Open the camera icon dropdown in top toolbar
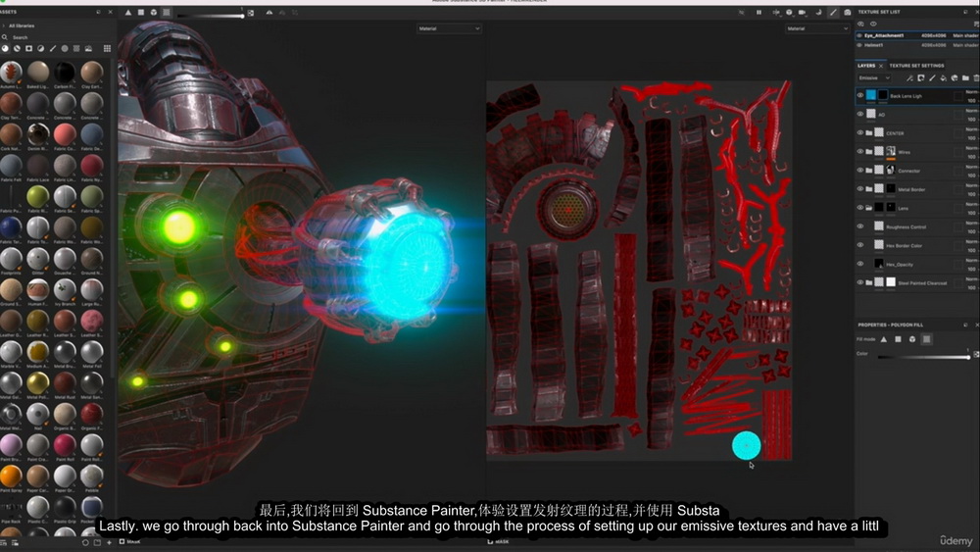The width and height of the screenshot is (980, 552). tap(803, 13)
